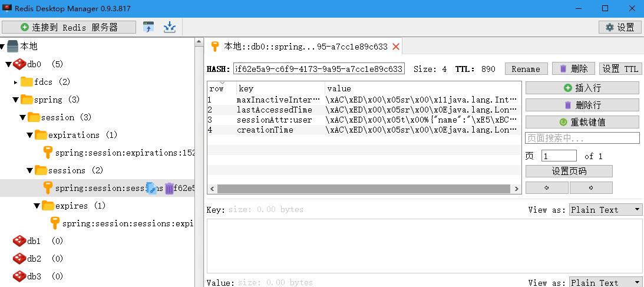Close the open key tab
This screenshot has height=287, width=644.
tap(396, 47)
